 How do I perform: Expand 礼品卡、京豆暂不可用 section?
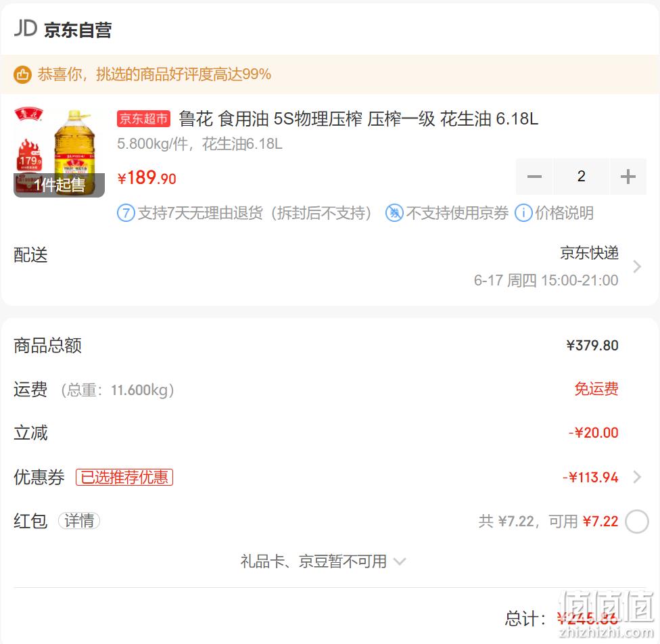pos(323,561)
